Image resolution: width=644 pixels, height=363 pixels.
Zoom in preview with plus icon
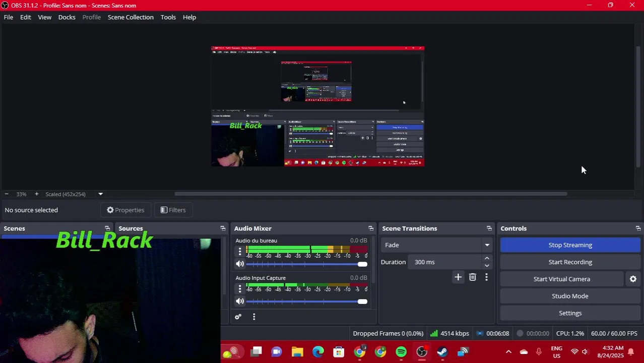36,194
